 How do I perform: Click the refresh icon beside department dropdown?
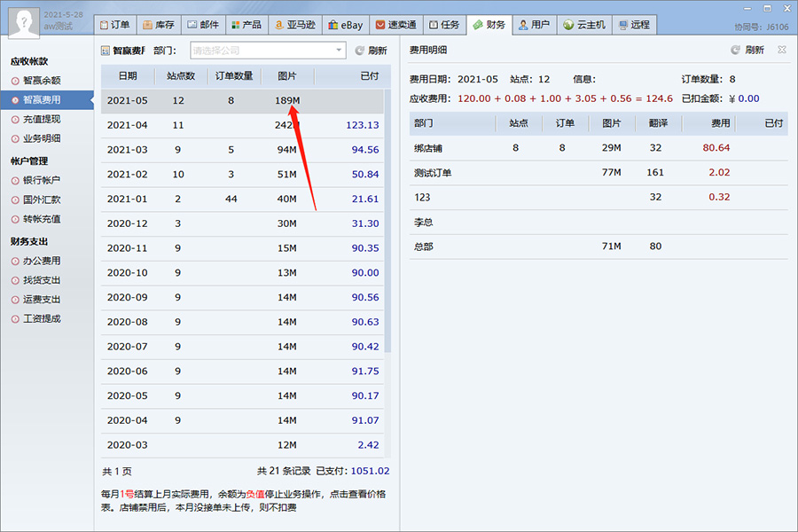[x=359, y=51]
